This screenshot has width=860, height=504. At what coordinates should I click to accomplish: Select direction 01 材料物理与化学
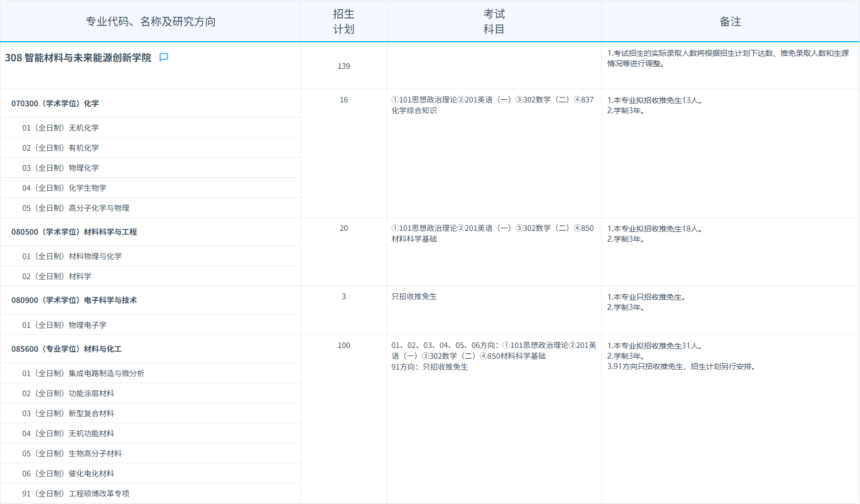point(72,256)
